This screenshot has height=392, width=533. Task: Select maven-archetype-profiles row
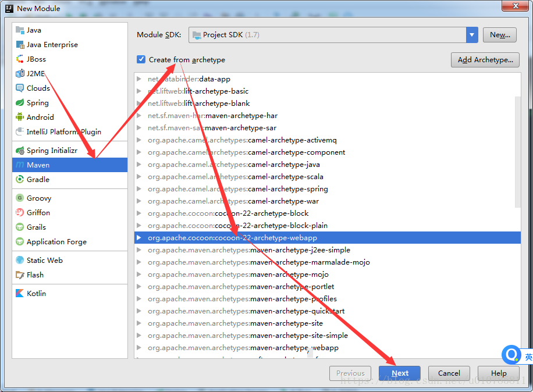point(328,298)
